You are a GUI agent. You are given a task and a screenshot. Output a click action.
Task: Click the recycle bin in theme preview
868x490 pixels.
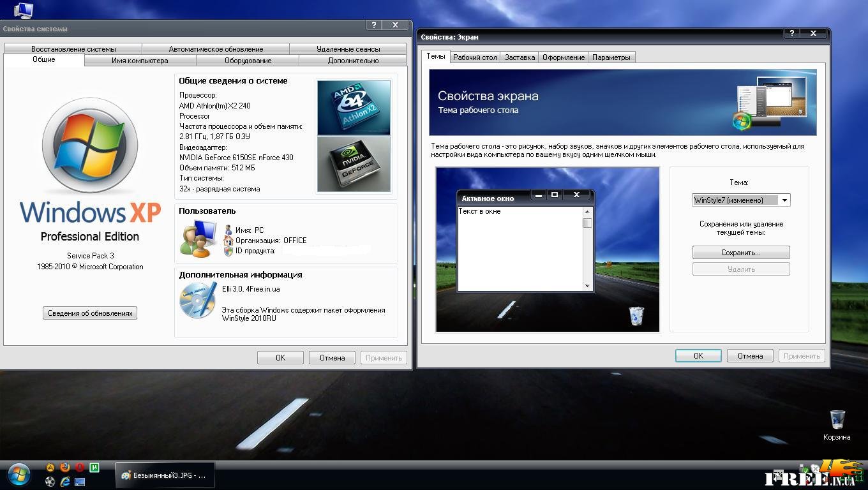636,316
